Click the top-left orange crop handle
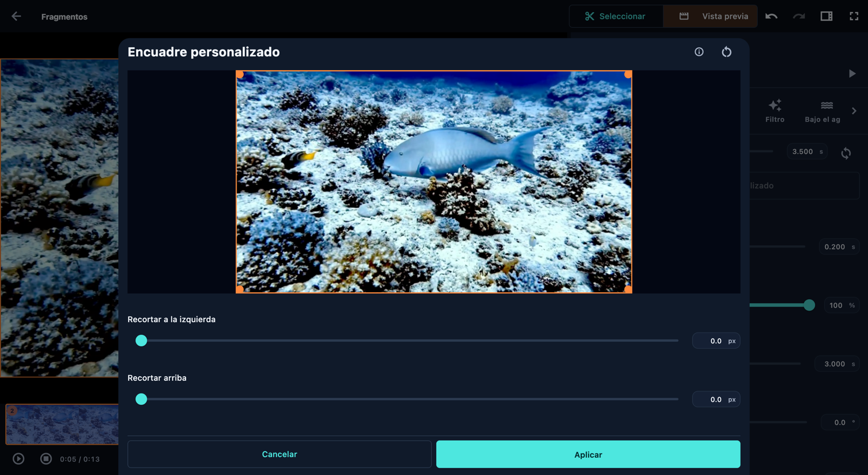The image size is (868, 475). [x=240, y=74]
